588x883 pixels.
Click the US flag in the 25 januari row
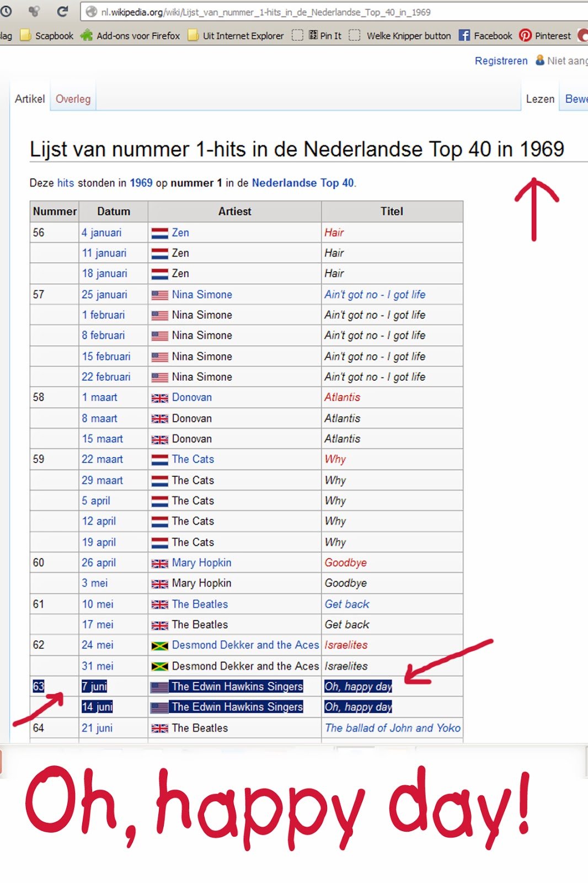pos(159,295)
